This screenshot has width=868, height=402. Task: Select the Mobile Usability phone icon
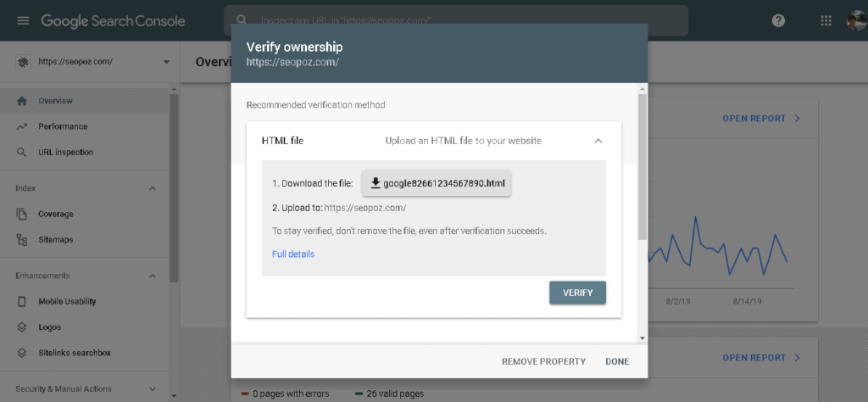pos(21,302)
